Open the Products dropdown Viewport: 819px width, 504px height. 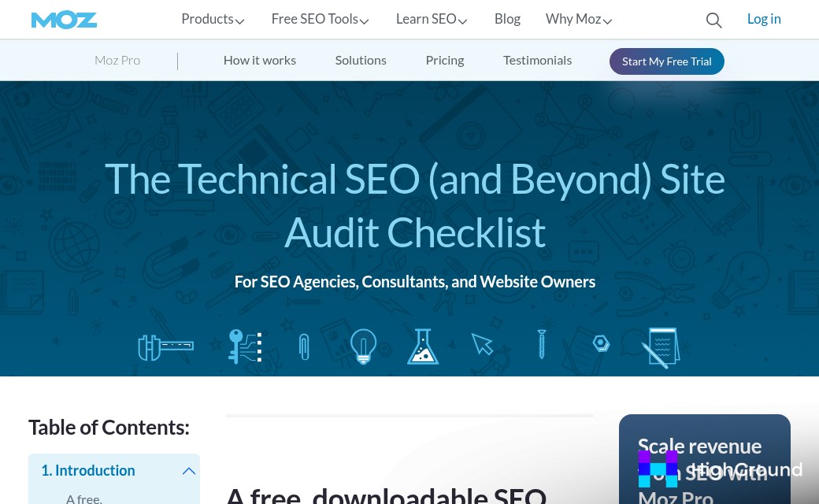click(x=213, y=19)
